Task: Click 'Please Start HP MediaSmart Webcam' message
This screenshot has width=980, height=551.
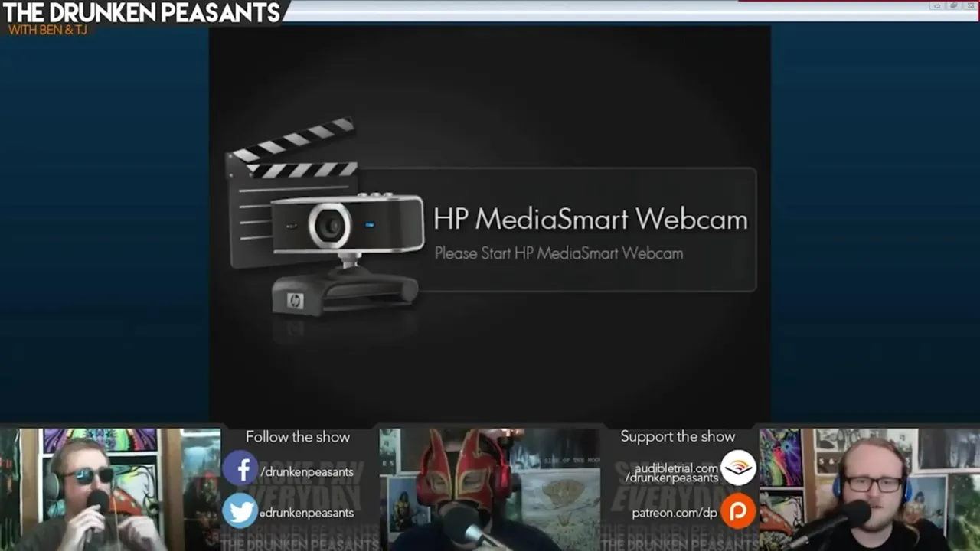Action: tap(559, 253)
